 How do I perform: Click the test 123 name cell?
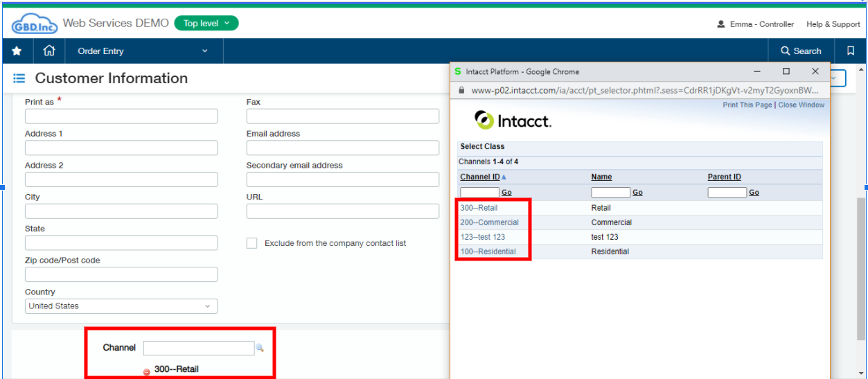(x=605, y=237)
